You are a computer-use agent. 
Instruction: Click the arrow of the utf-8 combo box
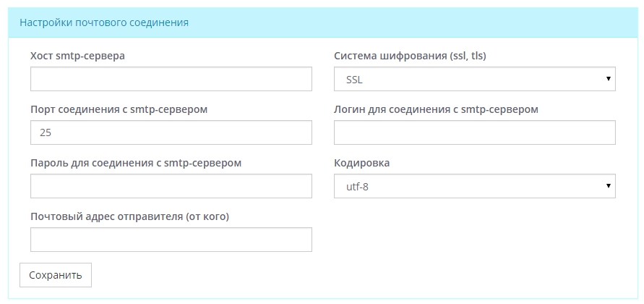point(608,186)
